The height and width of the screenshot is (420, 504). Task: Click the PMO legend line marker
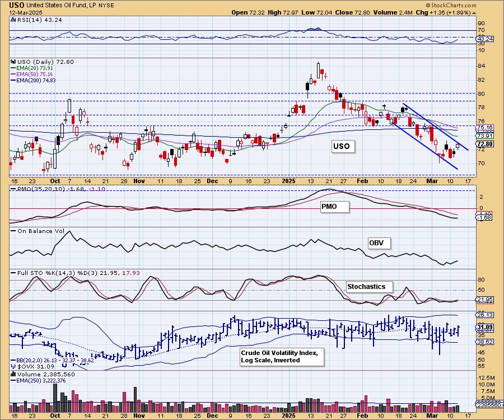coord(13,189)
